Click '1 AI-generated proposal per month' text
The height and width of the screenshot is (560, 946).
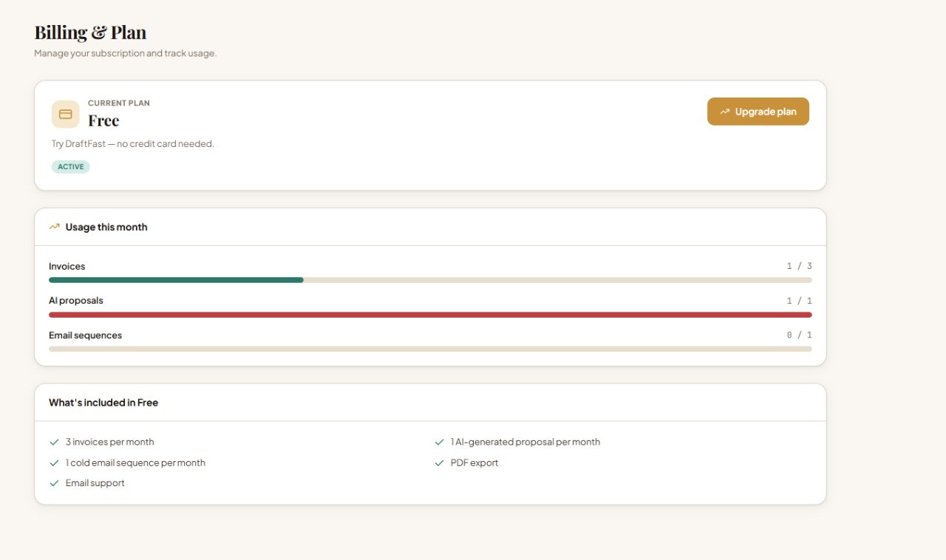(x=525, y=442)
